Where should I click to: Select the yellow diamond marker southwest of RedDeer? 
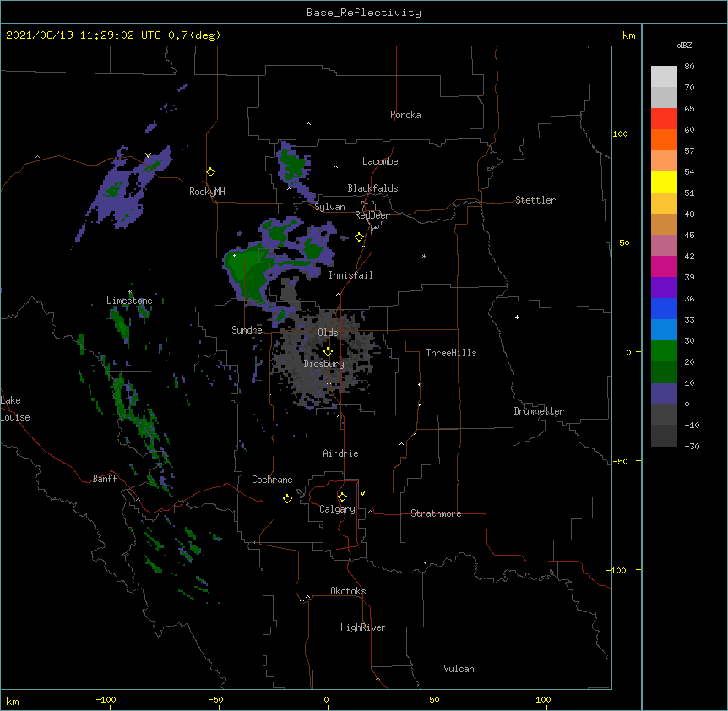(360, 237)
